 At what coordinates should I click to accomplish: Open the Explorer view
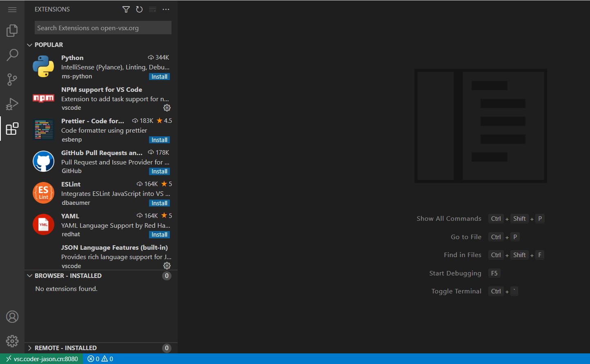pos(12,31)
